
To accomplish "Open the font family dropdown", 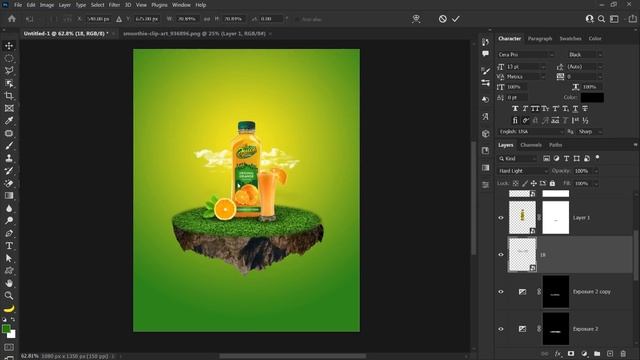I will point(525,54).
